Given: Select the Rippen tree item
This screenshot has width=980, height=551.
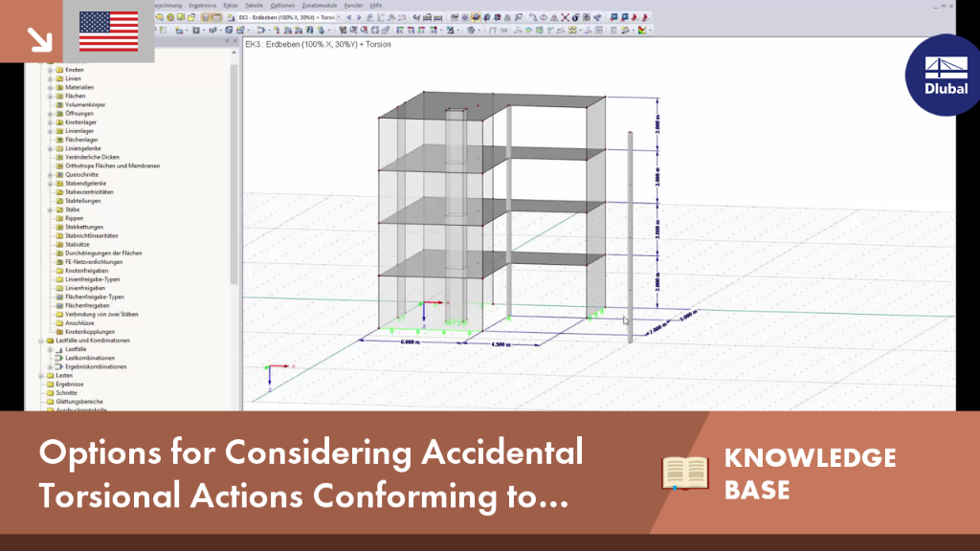Looking at the screenshot, I should coord(74,219).
